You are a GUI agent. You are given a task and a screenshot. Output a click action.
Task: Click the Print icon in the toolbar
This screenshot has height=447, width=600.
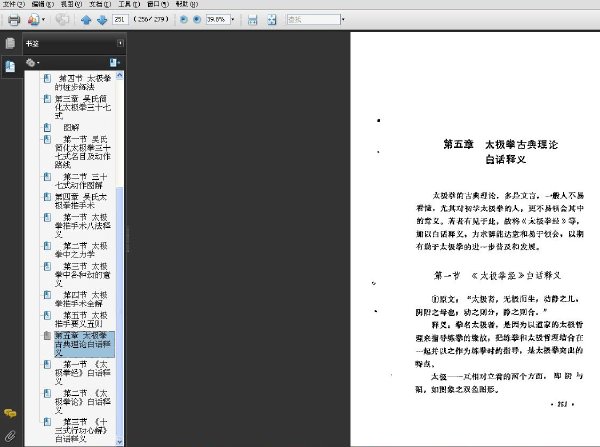(14, 20)
